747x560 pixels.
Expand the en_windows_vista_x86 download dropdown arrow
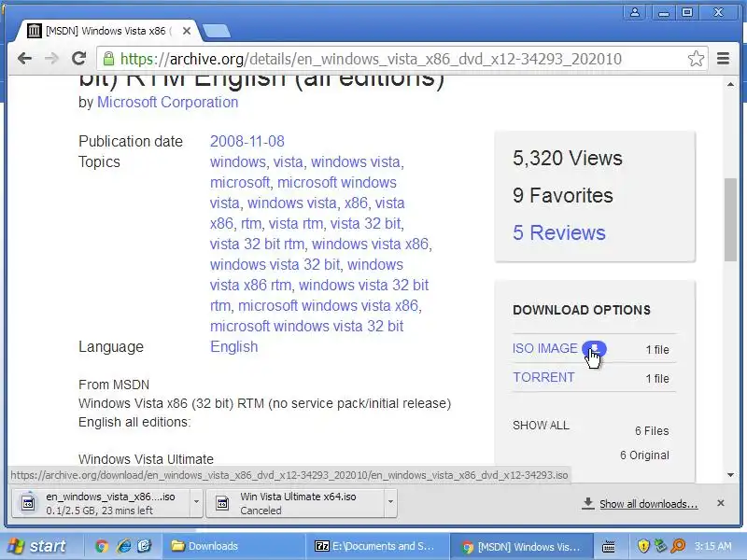pyautogui.click(x=196, y=502)
